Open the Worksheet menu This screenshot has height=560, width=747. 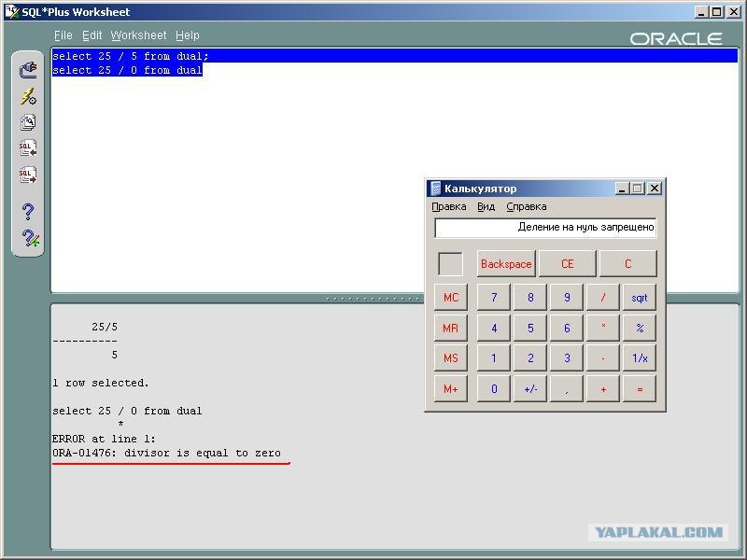138,35
